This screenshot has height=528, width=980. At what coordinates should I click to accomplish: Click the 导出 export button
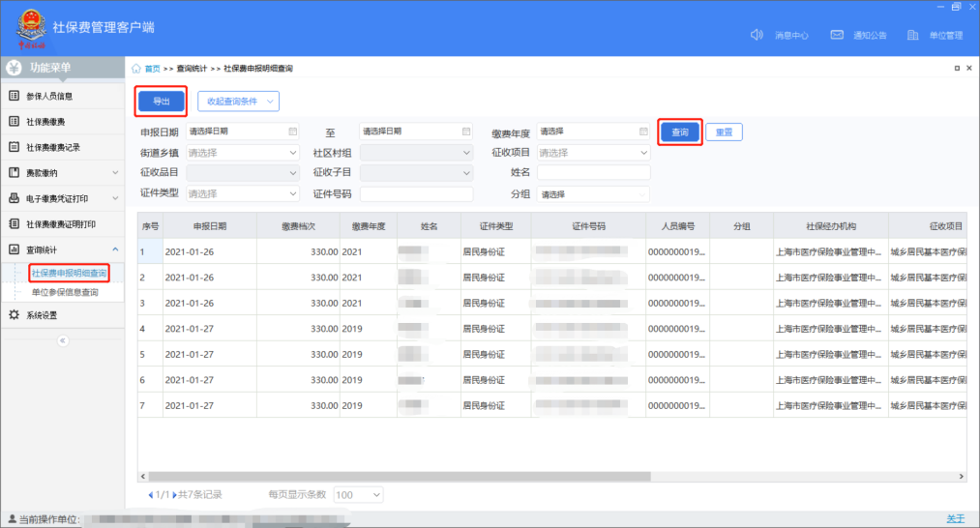[x=161, y=101]
